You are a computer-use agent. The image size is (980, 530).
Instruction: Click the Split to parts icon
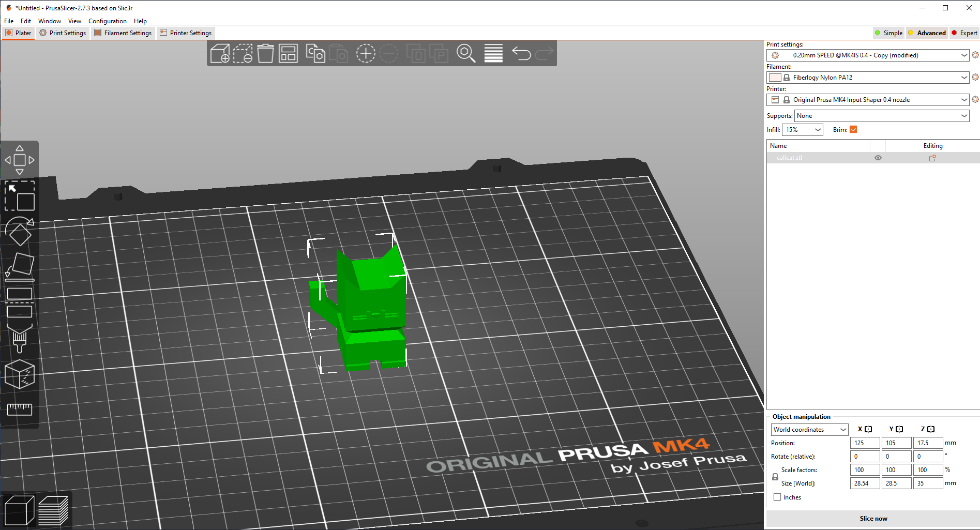coord(439,53)
